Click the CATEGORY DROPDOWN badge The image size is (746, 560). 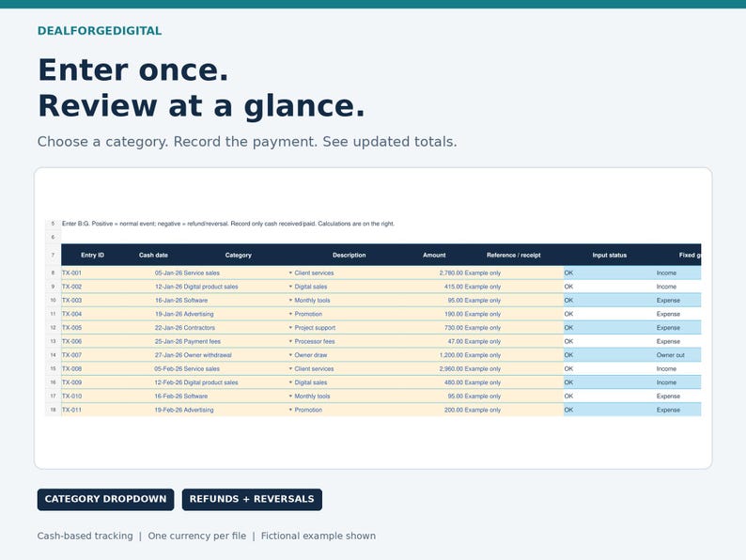point(105,499)
